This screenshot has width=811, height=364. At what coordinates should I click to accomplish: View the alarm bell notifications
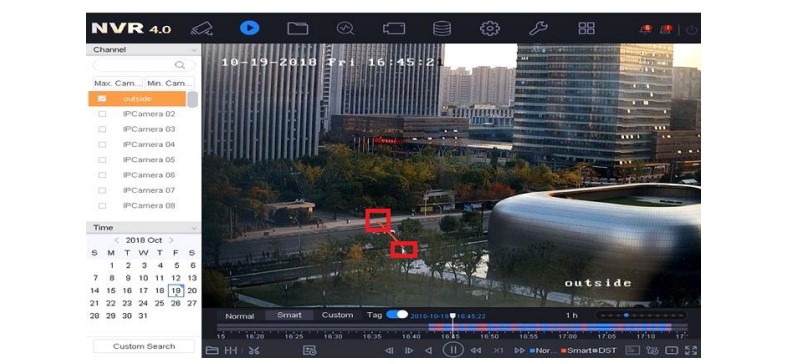pyautogui.click(x=645, y=29)
